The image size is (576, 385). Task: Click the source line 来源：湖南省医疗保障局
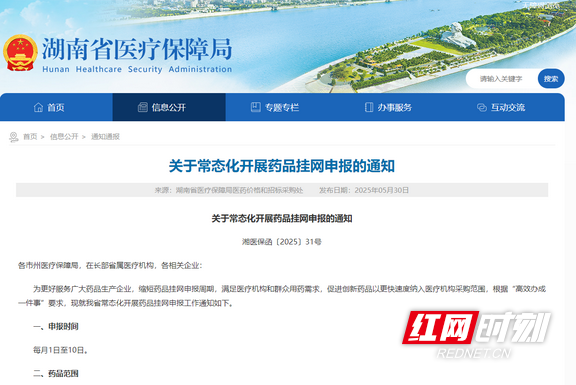coord(229,190)
